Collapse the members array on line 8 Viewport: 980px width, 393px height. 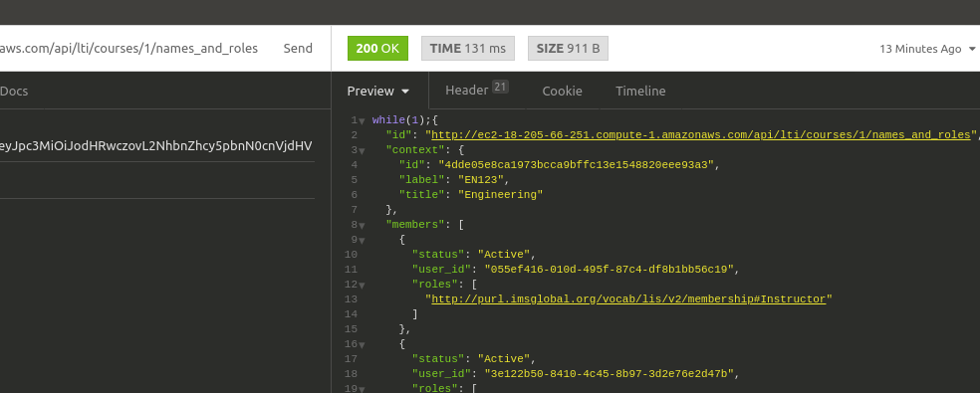(x=362, y=225)
